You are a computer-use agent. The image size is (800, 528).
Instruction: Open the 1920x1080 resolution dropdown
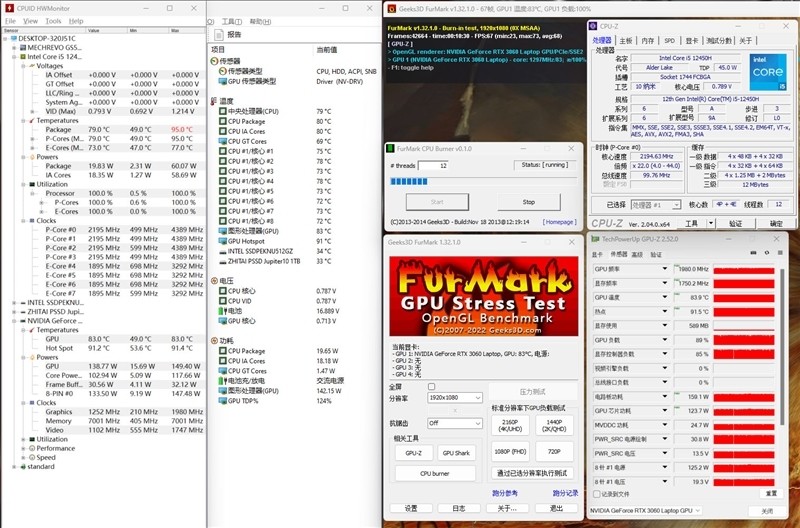(454, 397)
